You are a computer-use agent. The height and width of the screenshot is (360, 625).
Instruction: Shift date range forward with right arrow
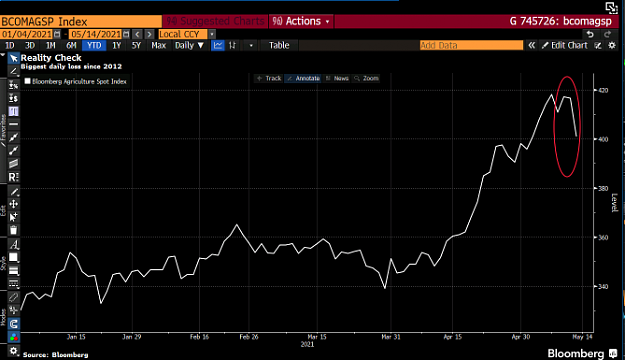149,34
